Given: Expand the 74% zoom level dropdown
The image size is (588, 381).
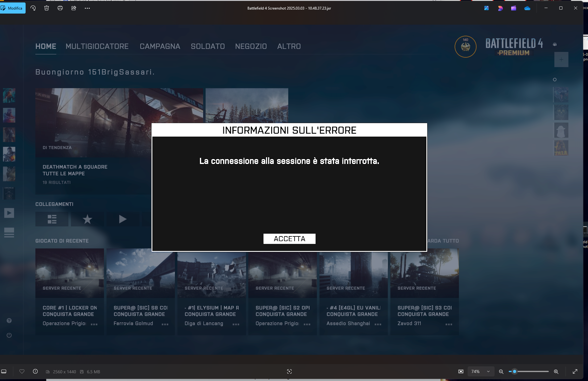Looking at the screenshot, I should coord(488,371).
